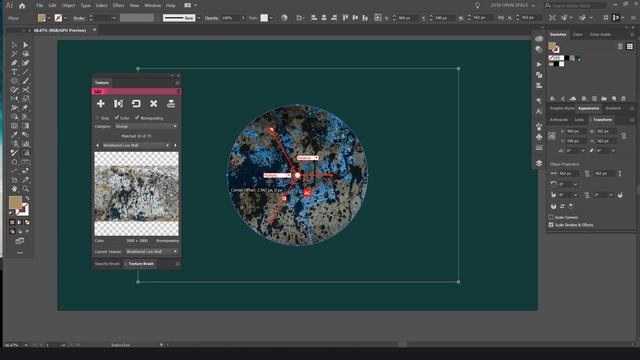Toggle the Nonrepeating checkbox

(x=137, y=118)
